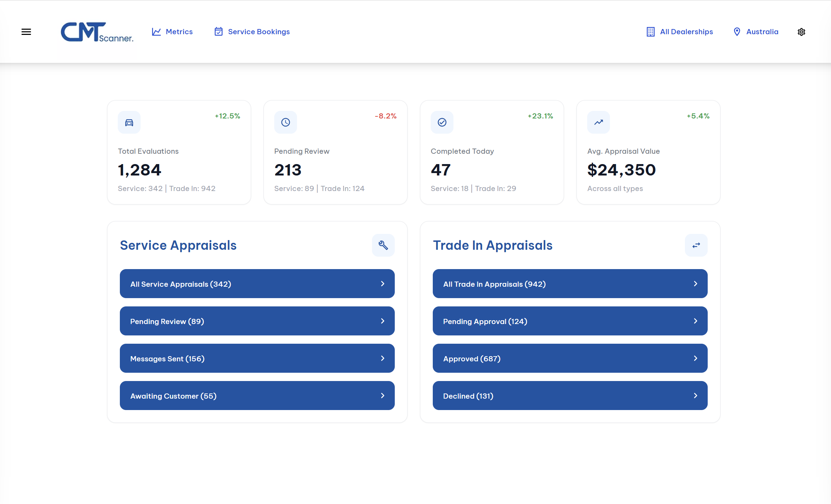Open the Metrics page

click(x=172, y=32)
